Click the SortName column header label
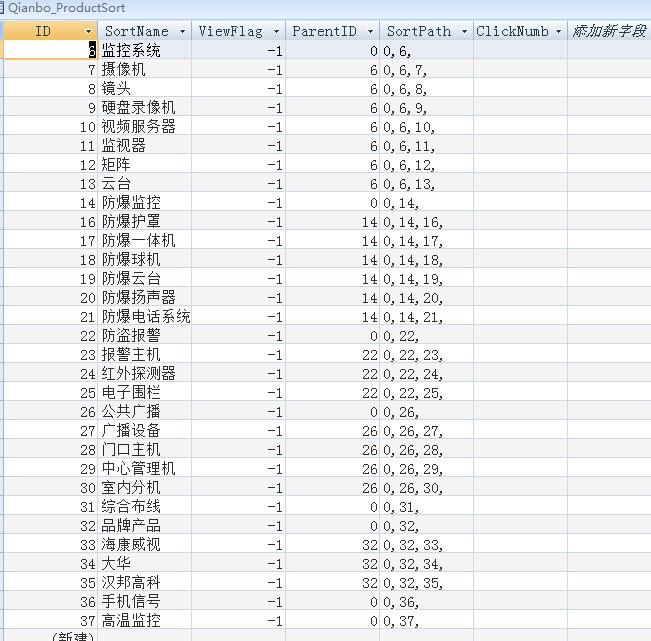The height and width of the screenshot is (641, 651). pos(137,31)
